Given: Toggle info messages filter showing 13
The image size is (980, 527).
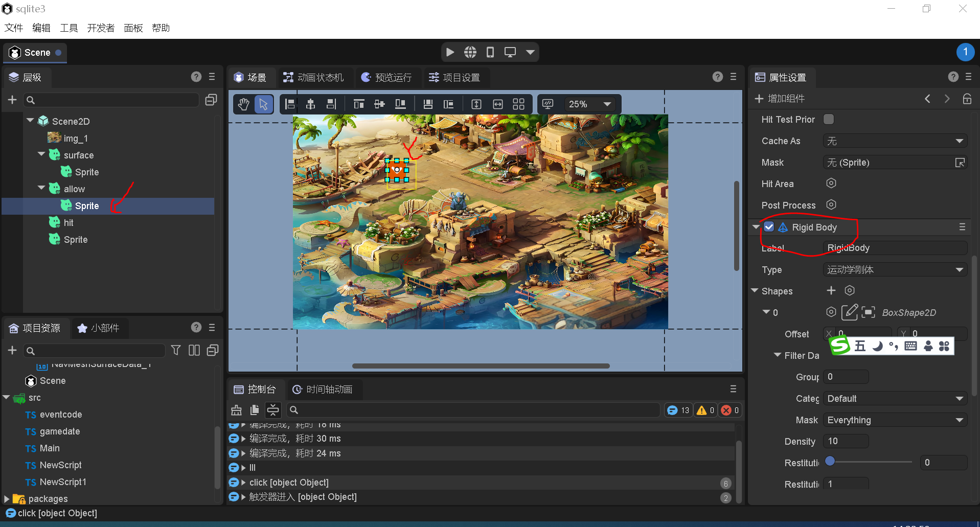Looking at the screenshot, I should coord(679,410).
